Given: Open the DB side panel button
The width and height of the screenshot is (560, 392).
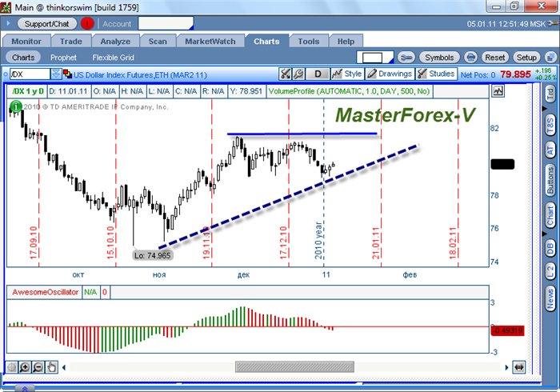Looking at the screenshot, I should 550,248.
